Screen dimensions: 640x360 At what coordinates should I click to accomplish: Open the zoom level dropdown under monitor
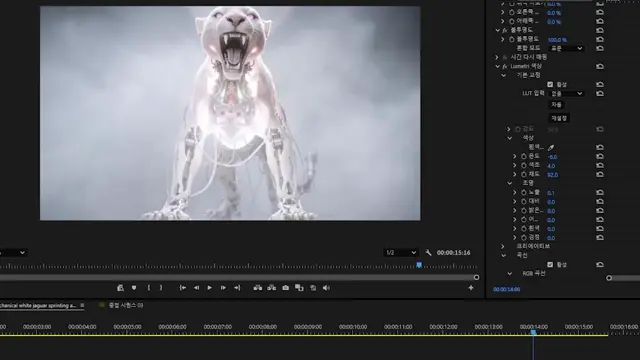point(12,253)
